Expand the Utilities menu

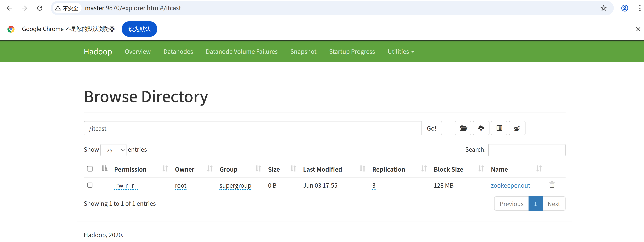click(401, 52)
